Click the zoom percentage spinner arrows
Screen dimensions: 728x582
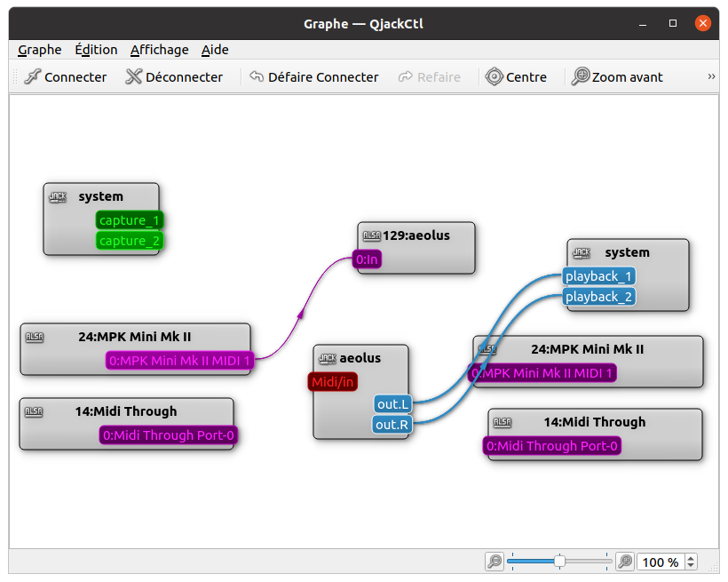tap(692, 562)
